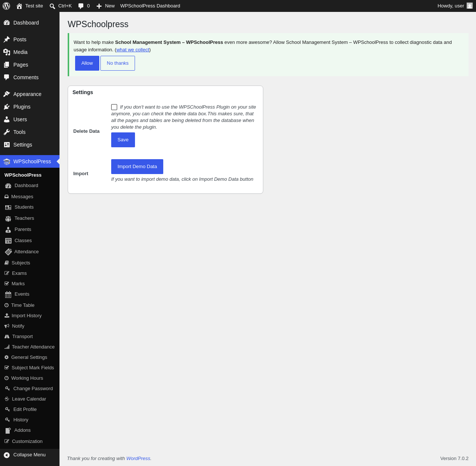The image size is (476, 466).
Task: Click the Posts pin icon in sidebar
Action: pos(7,39)
